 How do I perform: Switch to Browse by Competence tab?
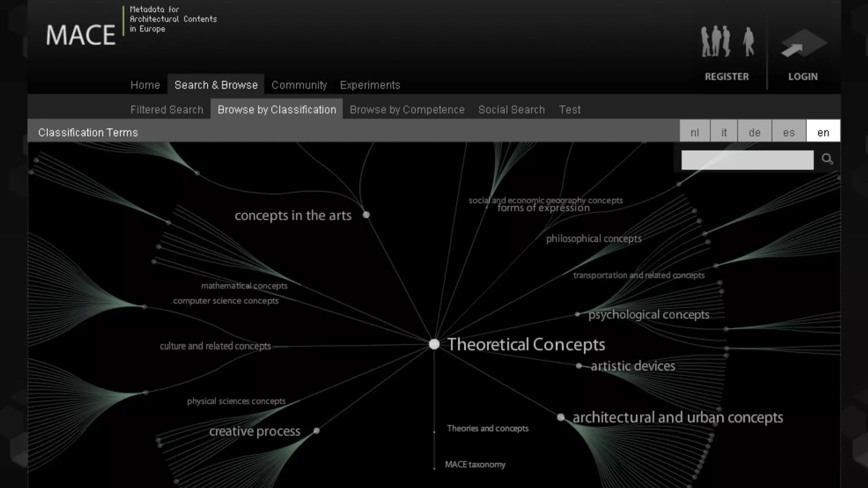pyautogui.click(x=407, y=110)
